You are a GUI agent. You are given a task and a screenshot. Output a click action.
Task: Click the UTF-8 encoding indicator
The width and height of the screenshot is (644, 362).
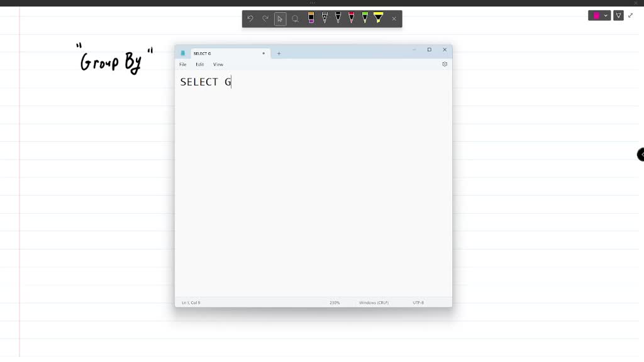[x=418, y=303]
